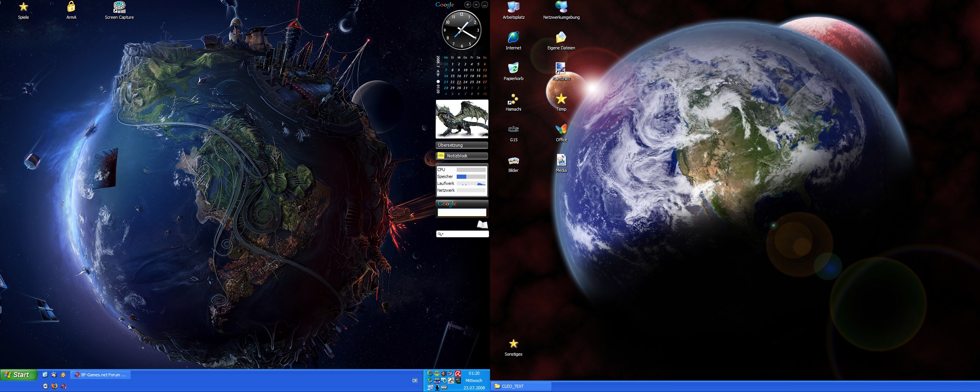
Task: Click the Netzwerk usage bar
Action: 471,190
